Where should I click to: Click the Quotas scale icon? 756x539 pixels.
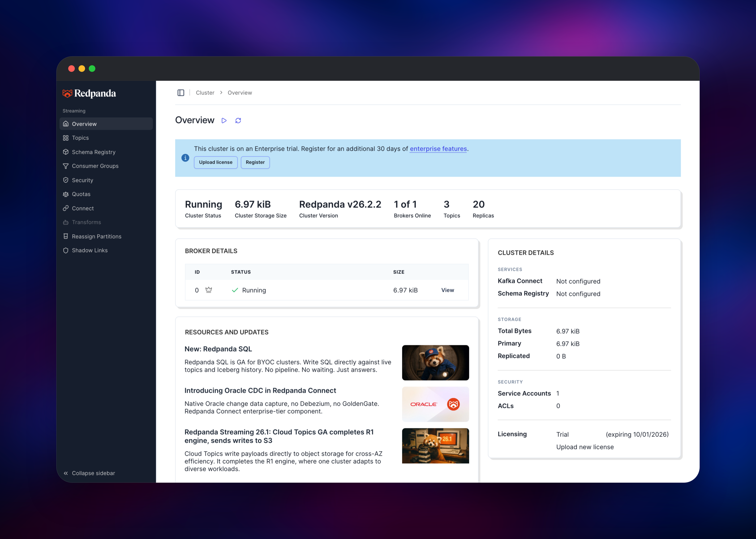[66, 194]
